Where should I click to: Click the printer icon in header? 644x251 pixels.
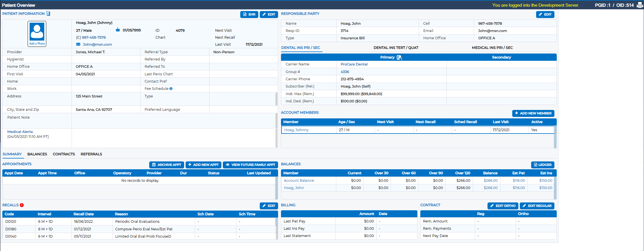(x=640, y=5)
